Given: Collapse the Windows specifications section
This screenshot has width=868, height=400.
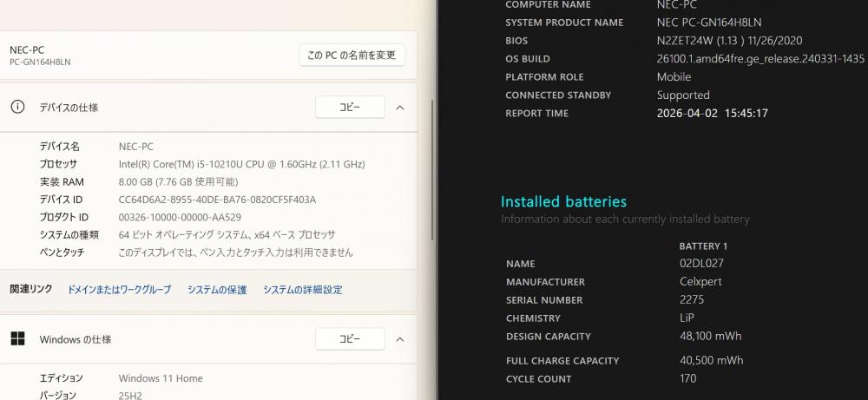Looking at the screenshot, I should click(x=400, y=339).
